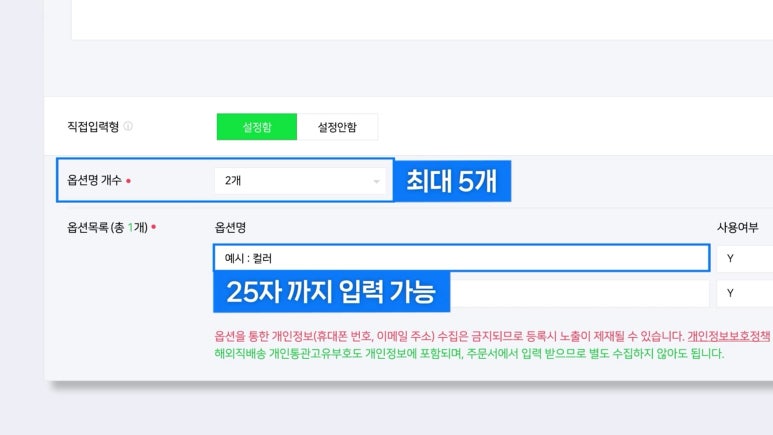Image resolution: width=773 pixels, height=435 pixels.
Task: Click the blue 최대 5개 callout
Action: click(x=453, y=181)
